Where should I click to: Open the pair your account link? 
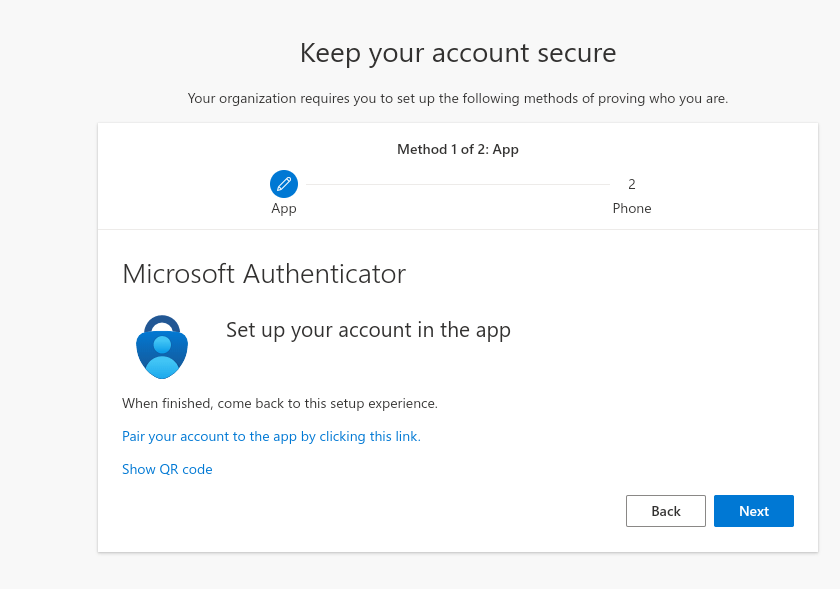click(272, 437)
